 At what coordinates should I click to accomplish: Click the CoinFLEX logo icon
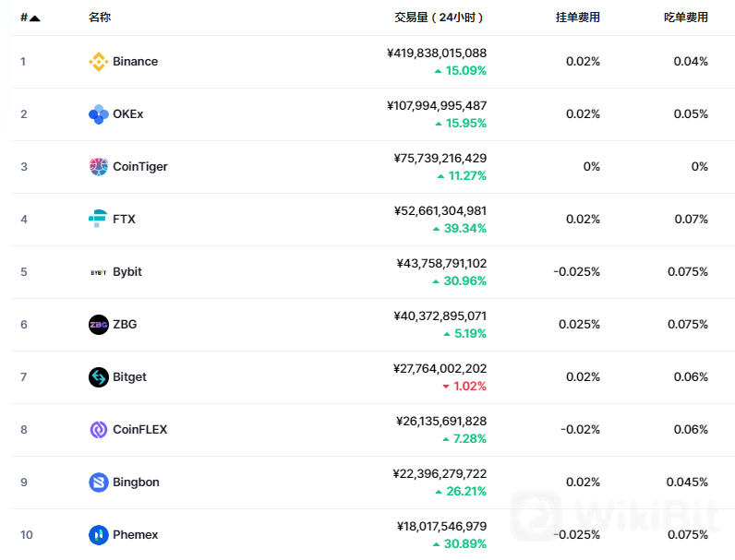[x=98, y=430]
